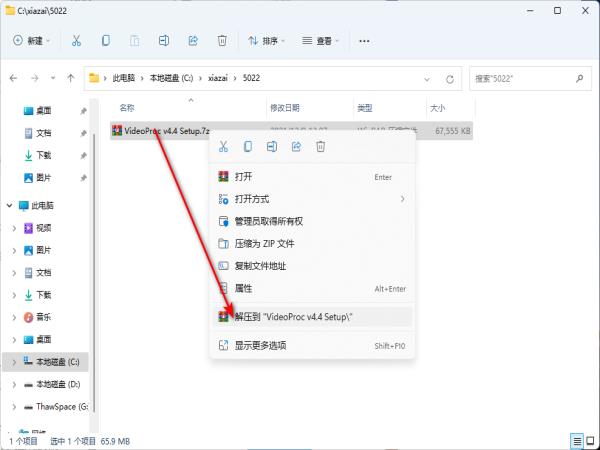Select 音乐 under 此电脑
The height and width of the screenshot is (450, 600).
(x=38, y=317)
